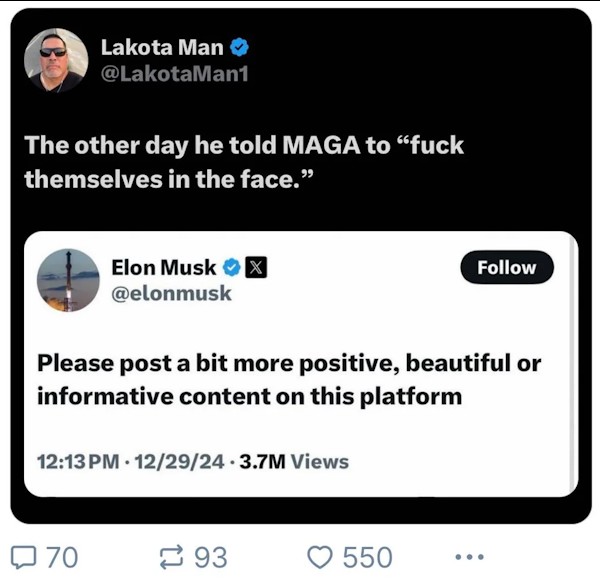Click Lakota Man's blue verified badge
Screen dimensions: 600x583
240,46
